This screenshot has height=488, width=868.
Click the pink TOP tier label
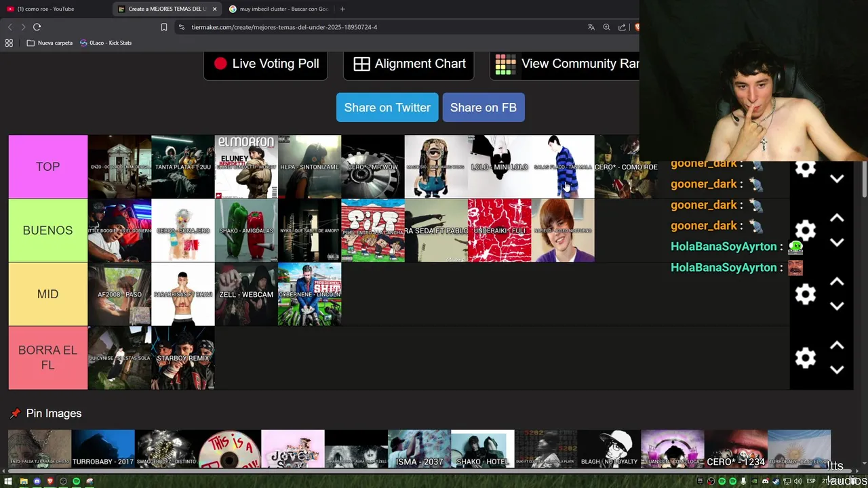point(48,167)
